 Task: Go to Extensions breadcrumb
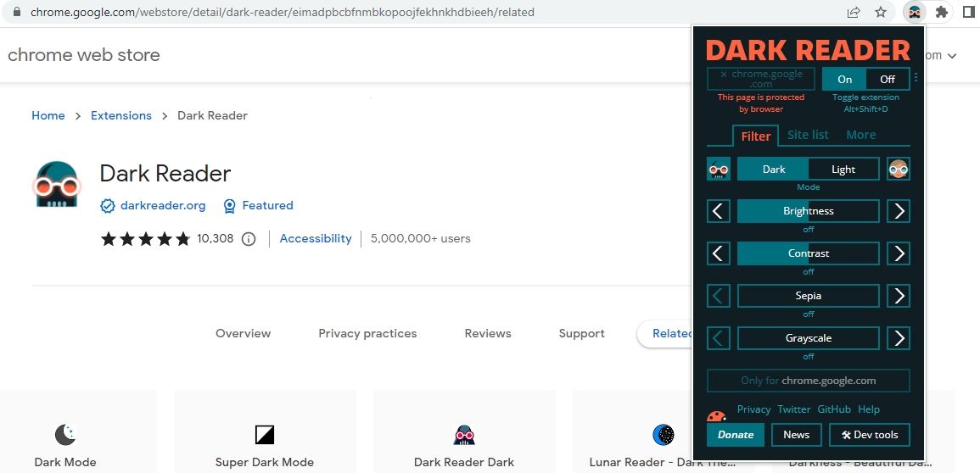[121, 115]
